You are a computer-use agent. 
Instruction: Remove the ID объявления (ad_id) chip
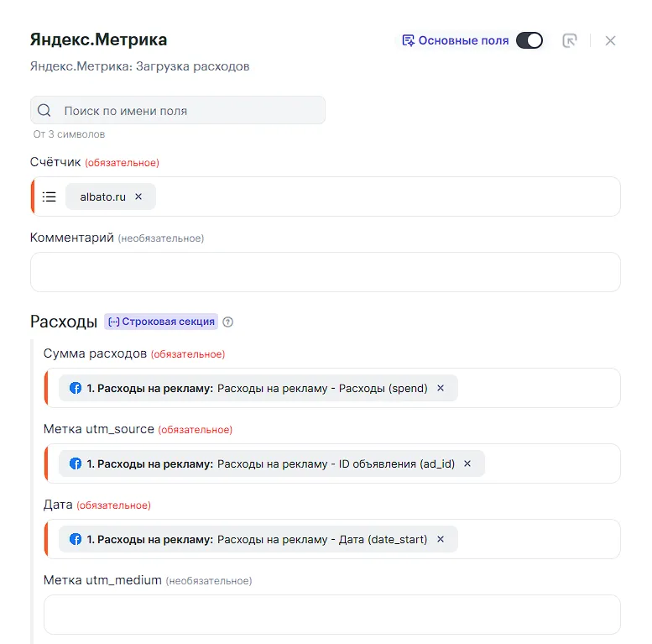[467, 463]
